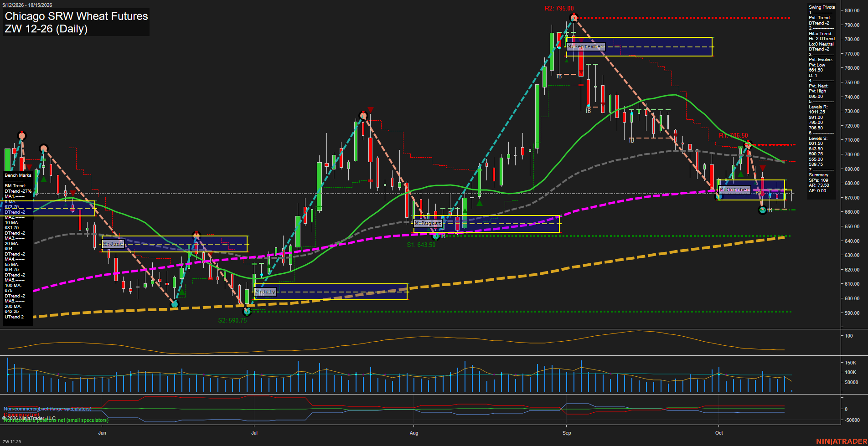The width and height of the screenshot is (868, 446).
Task: Click the Jun label on the time axis
Action: (102, 433)
